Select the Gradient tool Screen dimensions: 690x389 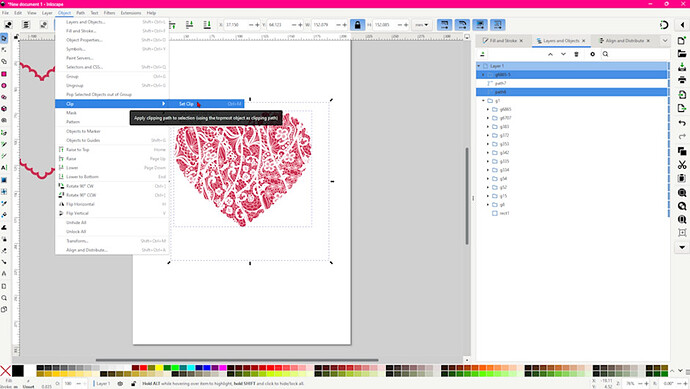pos(4,180)
